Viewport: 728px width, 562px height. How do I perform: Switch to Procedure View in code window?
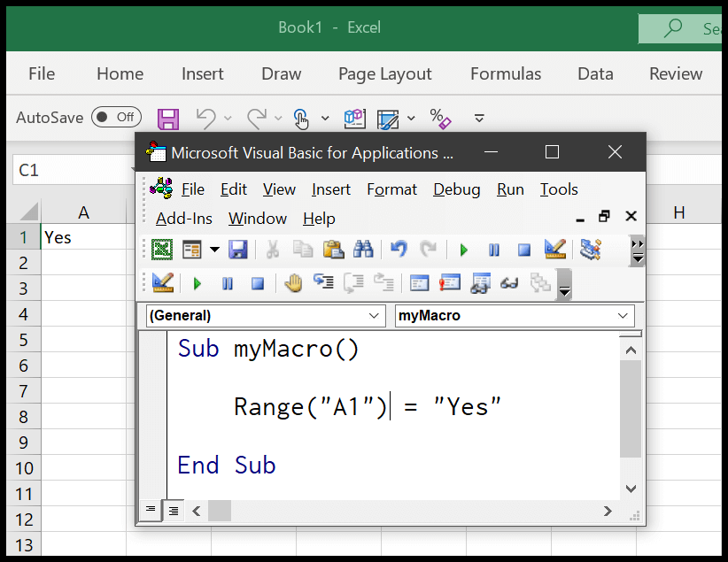151,511
